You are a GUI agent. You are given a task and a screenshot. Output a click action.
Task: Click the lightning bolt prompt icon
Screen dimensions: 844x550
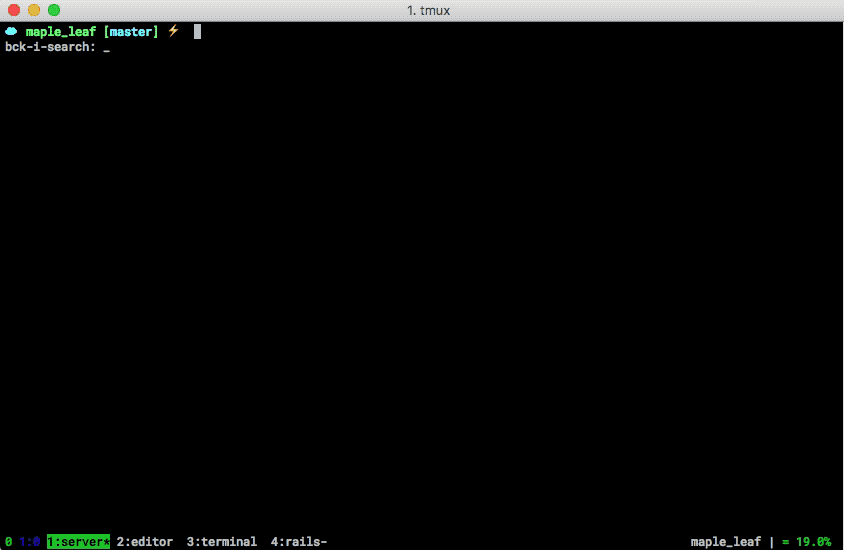pyautogui.click(x=173, y=31)
